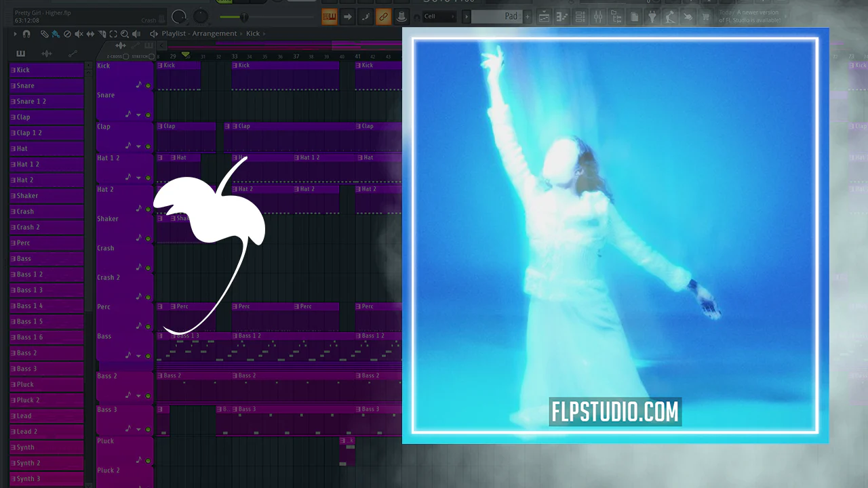Select the Bass 1 4 pattern in picker
Image resolution: width=868 pixels, height=488 pixels.
click(47, 306)
